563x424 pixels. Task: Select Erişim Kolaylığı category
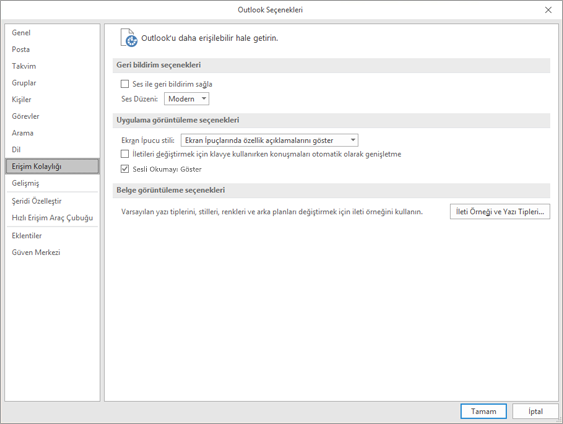tap(52, 166)
